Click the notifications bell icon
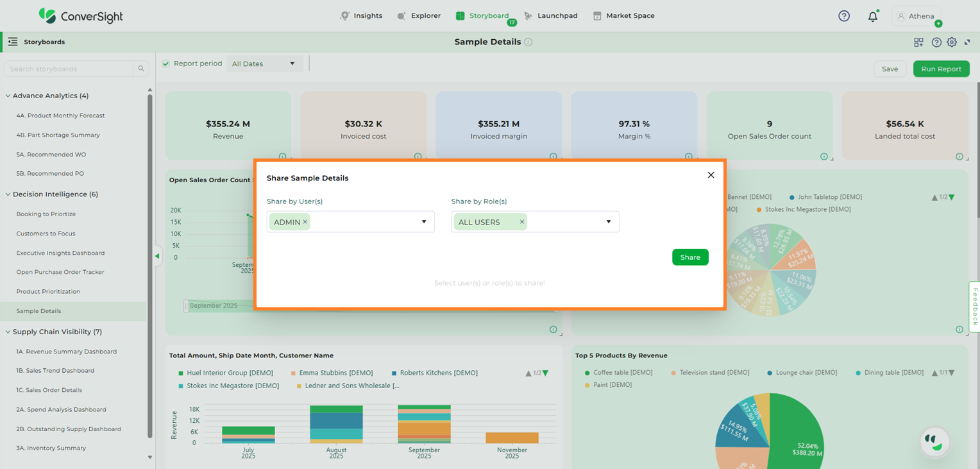Viewport: 980px width, 469px height. 872,17
